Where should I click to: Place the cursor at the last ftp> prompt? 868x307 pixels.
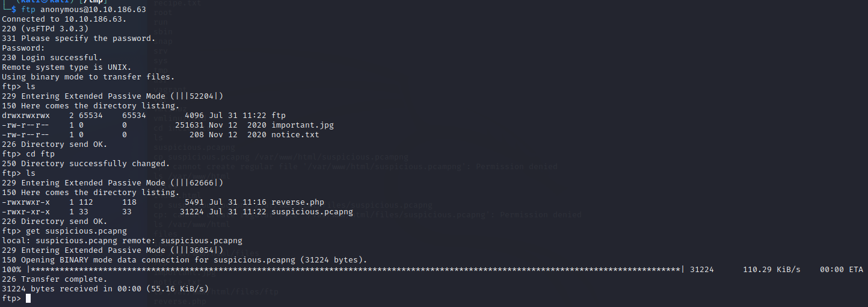click(x=28, y=299)
